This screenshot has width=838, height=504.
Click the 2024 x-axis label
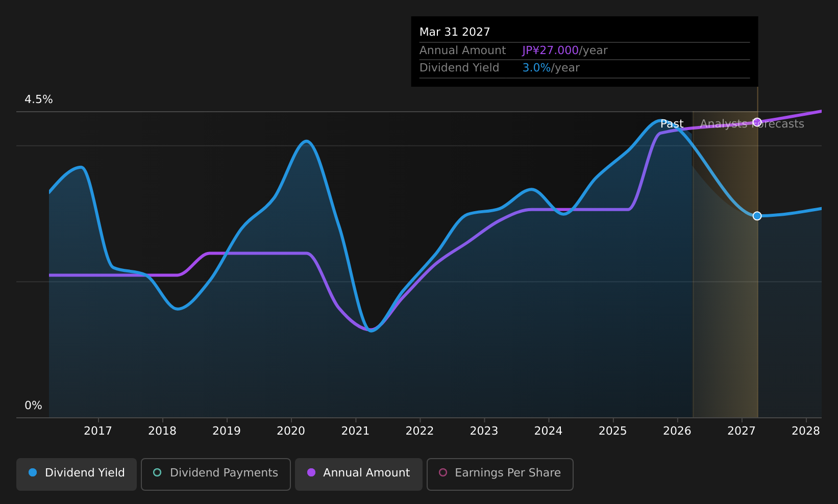click(548, 431)
